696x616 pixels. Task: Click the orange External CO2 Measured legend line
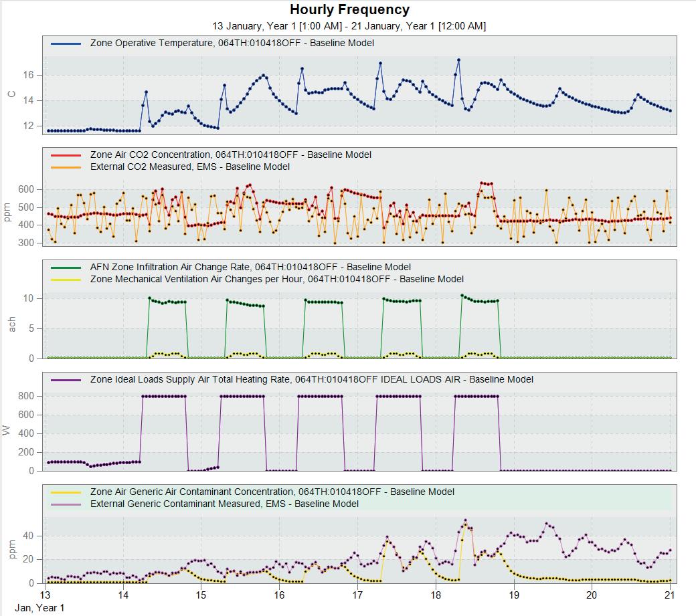(x=66, y=167)
